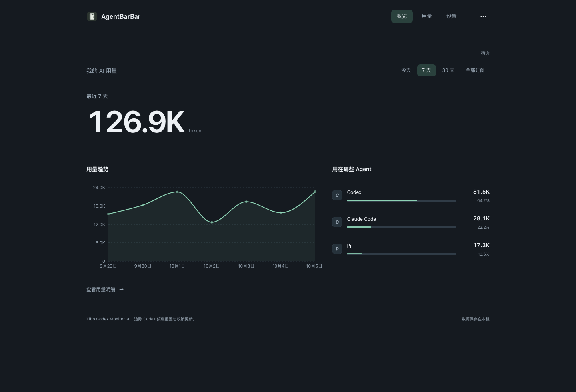Click the 10月2日 low data point
Viewport: 576px width, 392px height.
click(212, 222)
